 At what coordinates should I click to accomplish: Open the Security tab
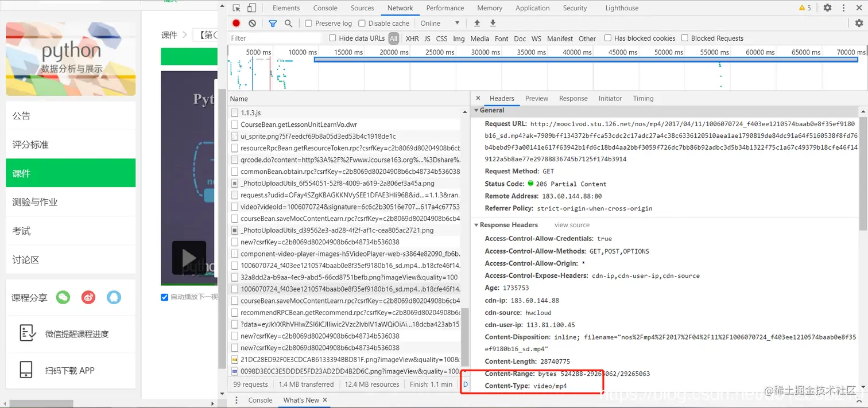click(575, 8)
